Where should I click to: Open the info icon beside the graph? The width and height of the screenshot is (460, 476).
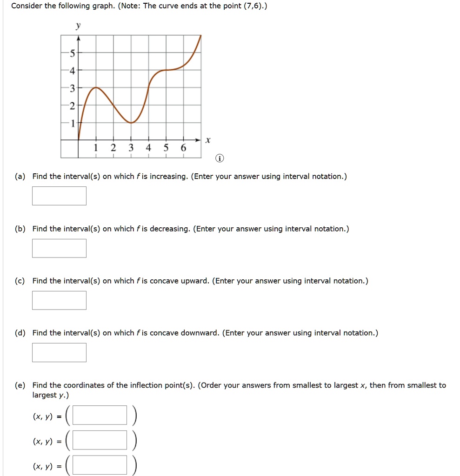click(220, 158)
